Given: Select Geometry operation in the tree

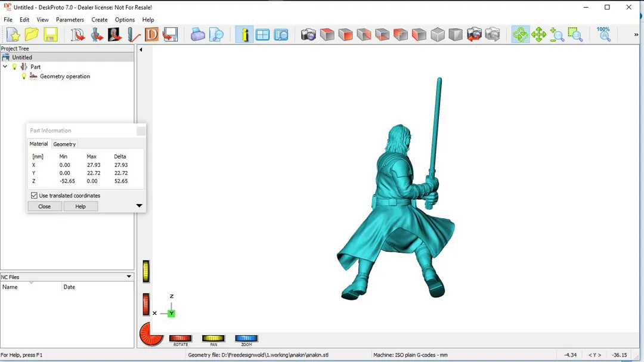Looking at the screenshot, I should coord(65,76).
